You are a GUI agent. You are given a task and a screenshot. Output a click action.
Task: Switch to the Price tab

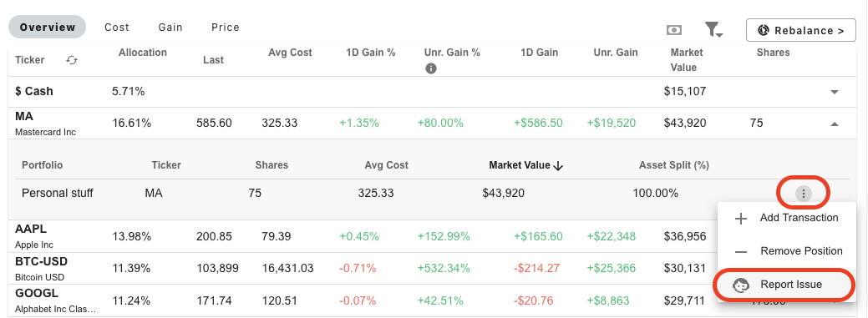[226, 27]
